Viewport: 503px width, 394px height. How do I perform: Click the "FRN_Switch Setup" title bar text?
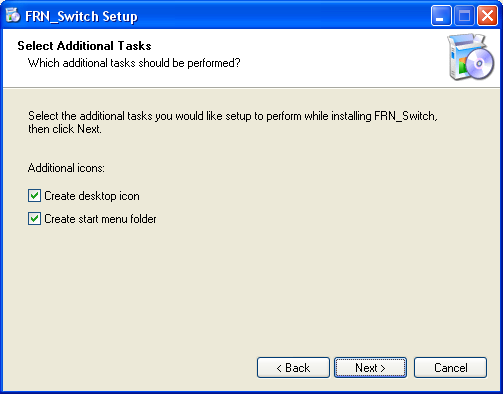coord(81,16)
